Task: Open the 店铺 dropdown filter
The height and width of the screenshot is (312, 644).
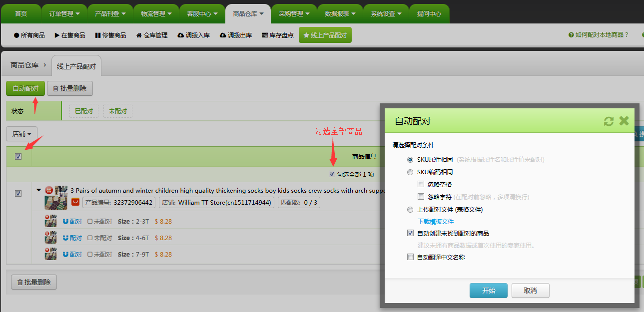Action: (x=21, y=134)
